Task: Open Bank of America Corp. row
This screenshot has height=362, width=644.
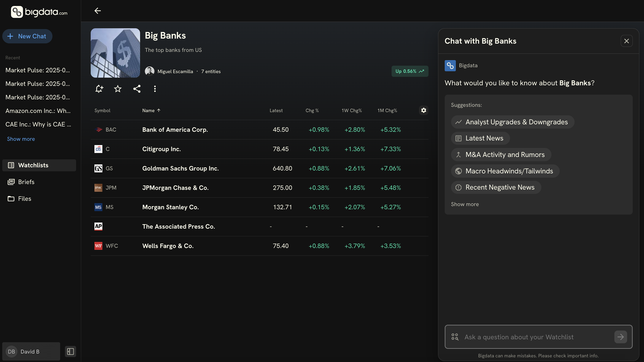Action: (259, 130)
